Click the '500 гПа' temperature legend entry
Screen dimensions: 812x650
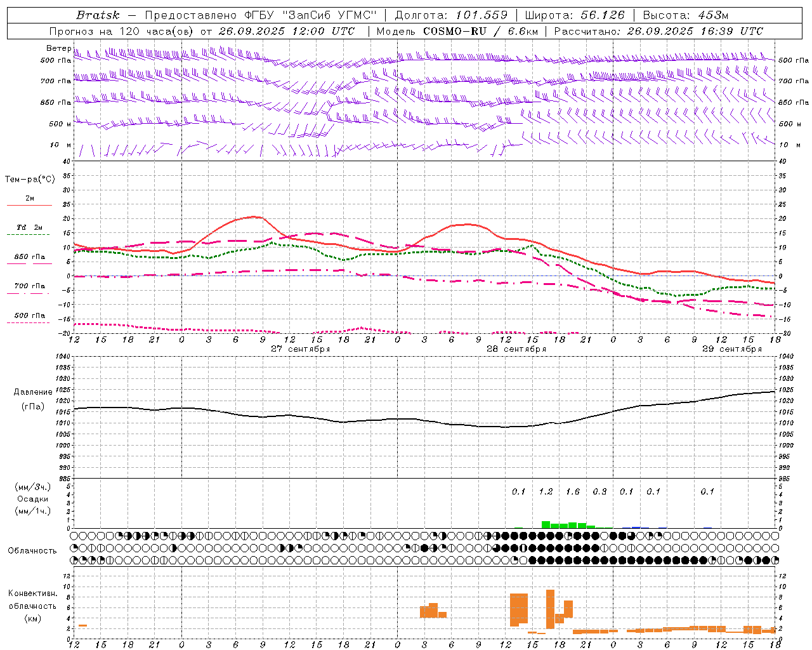(29, 315)
